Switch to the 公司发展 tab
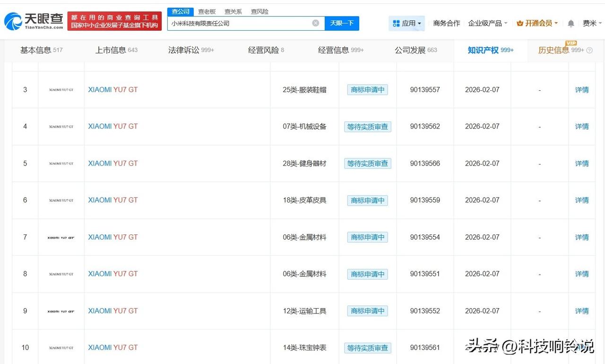The image size is (605, 364). 416,50
